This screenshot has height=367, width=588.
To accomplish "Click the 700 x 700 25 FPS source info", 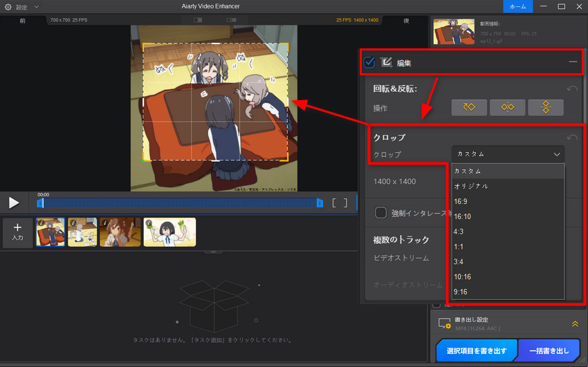I will (68, 20).
